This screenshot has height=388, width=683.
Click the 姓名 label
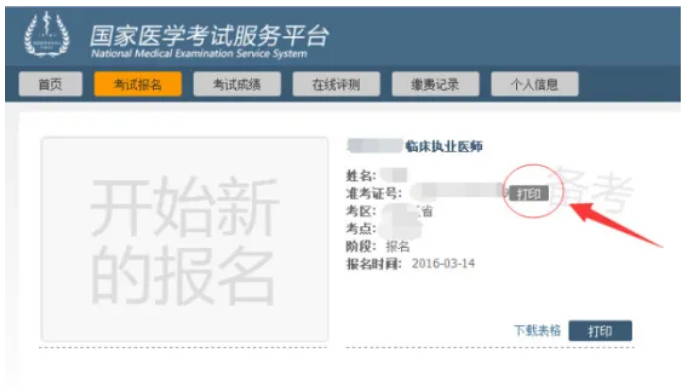pos(361,176)
